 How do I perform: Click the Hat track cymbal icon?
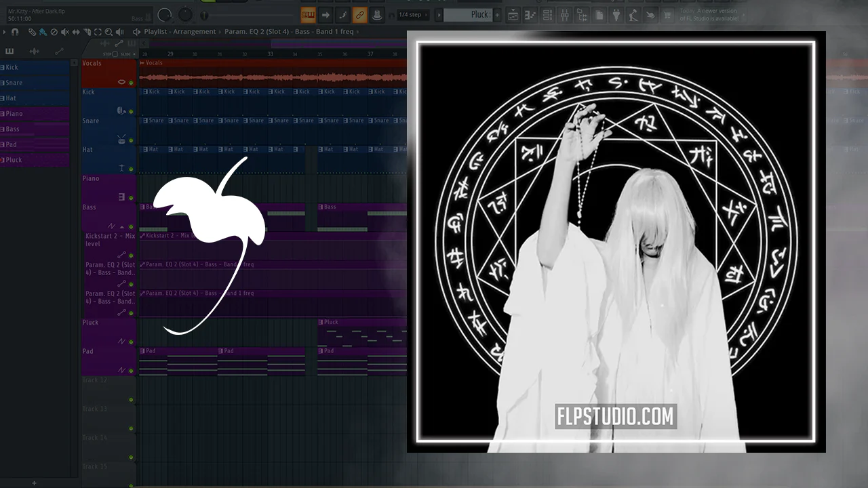(122, 167)
